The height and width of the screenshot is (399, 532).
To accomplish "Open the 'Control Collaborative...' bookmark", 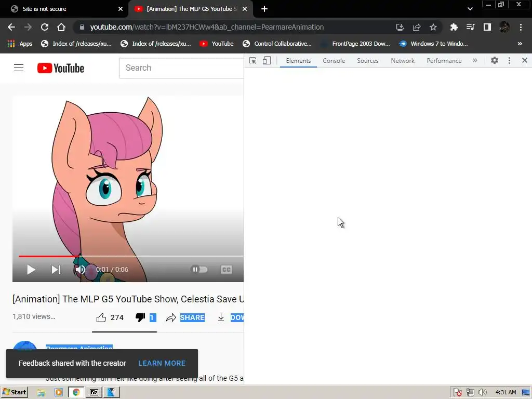I will click(277, 44).
